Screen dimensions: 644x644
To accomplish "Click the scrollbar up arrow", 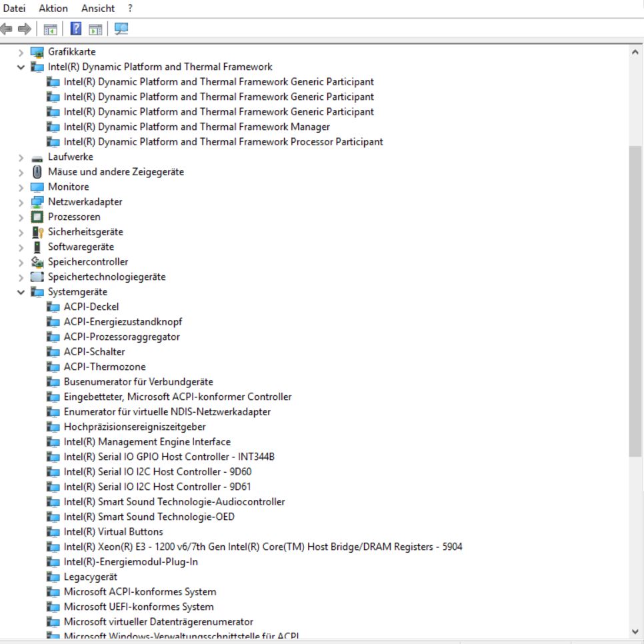I will (635, 52).
